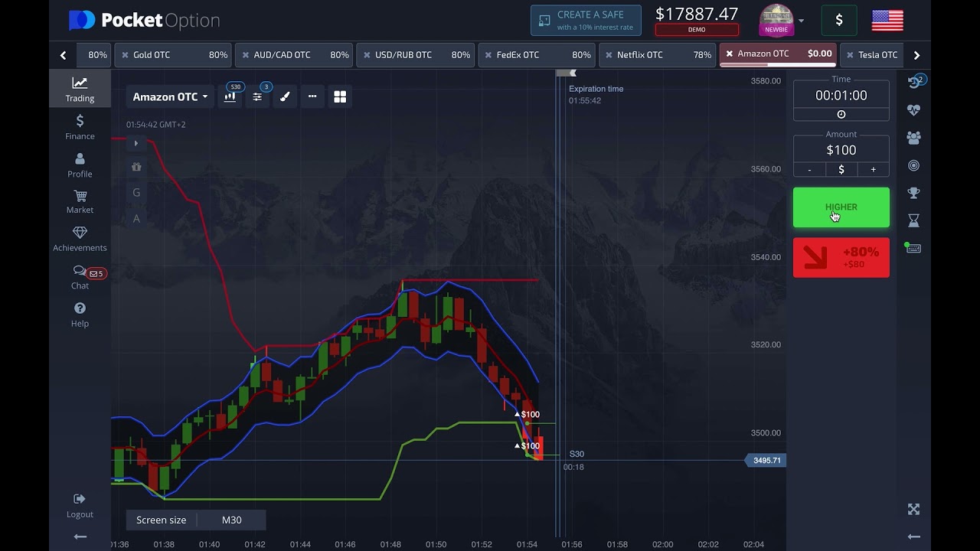Open the heartbeat signals icon
This screenshot has height=551, width=980.
click(x=913, y=110)
